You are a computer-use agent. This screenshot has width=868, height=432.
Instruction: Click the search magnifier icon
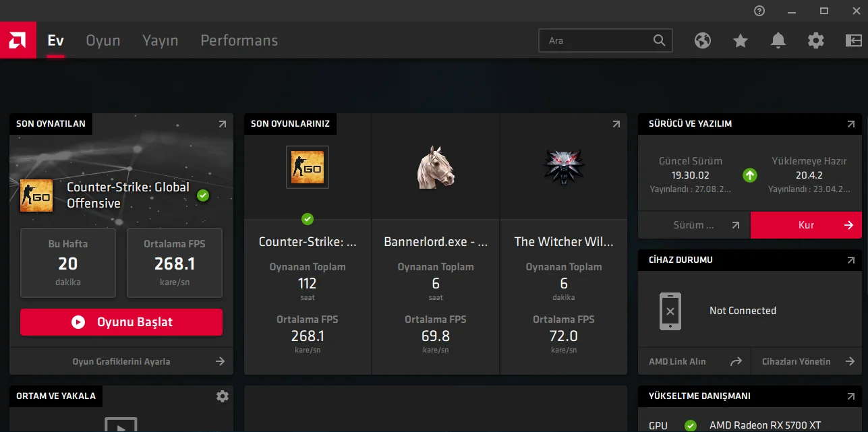click(x=659, y=40)
